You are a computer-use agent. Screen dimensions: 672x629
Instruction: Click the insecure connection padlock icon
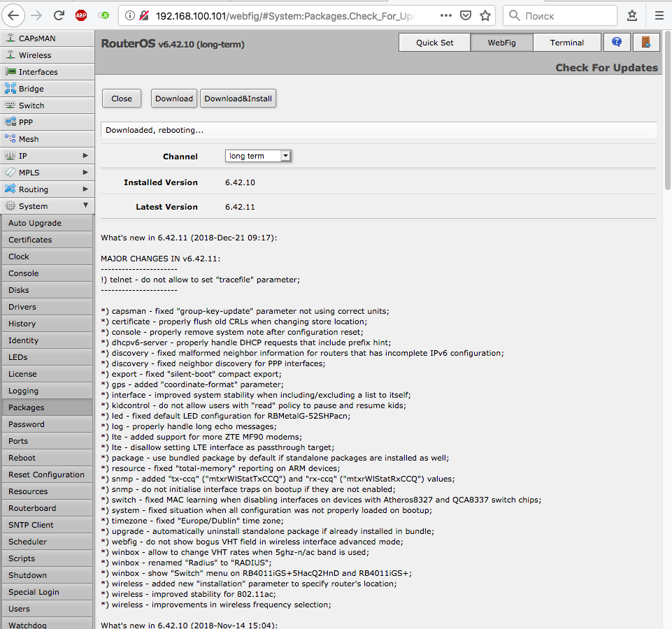tap(145, 16)
